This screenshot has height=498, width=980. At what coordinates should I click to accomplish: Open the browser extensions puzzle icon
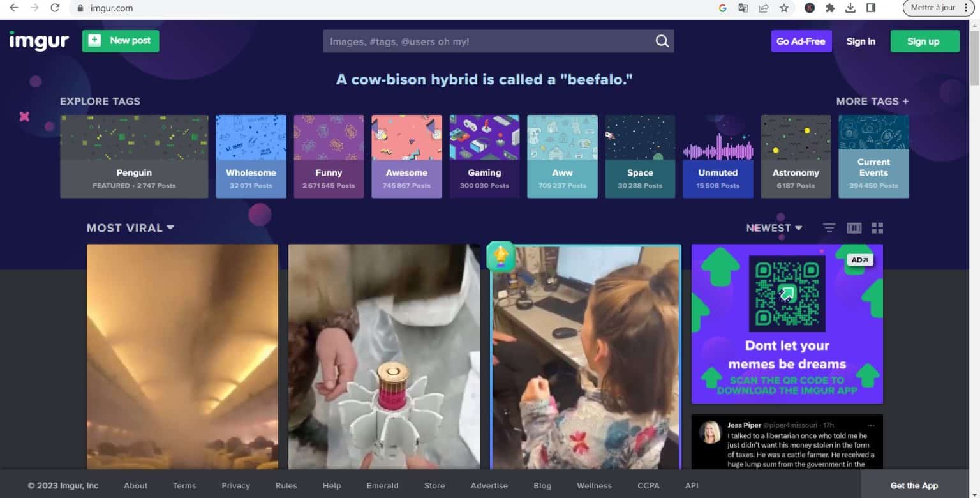(829, 8)
